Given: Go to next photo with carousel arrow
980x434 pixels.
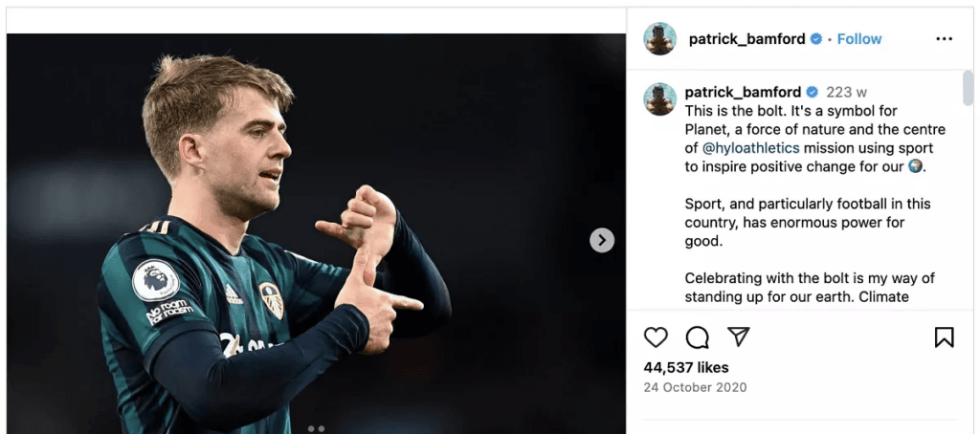Looking at the screenshot, I should (x=602, y=240).
